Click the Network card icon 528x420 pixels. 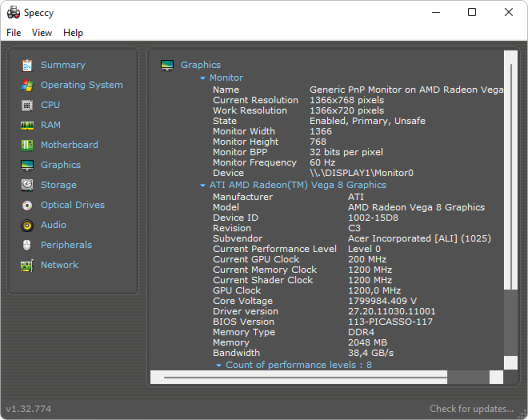pyautogui.click(x=27, y=265)
